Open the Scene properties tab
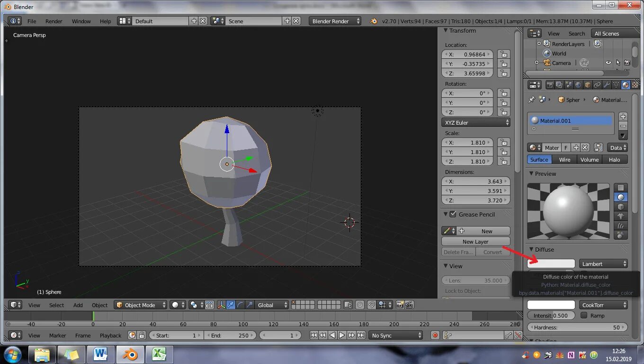This screenshot has width=644, height=364. 569,85
